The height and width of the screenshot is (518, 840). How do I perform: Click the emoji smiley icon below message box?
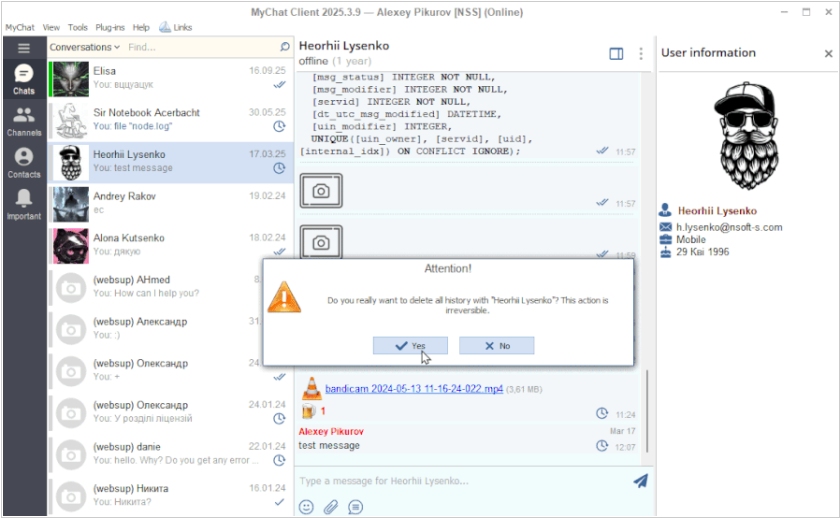(x=307, y=506)
